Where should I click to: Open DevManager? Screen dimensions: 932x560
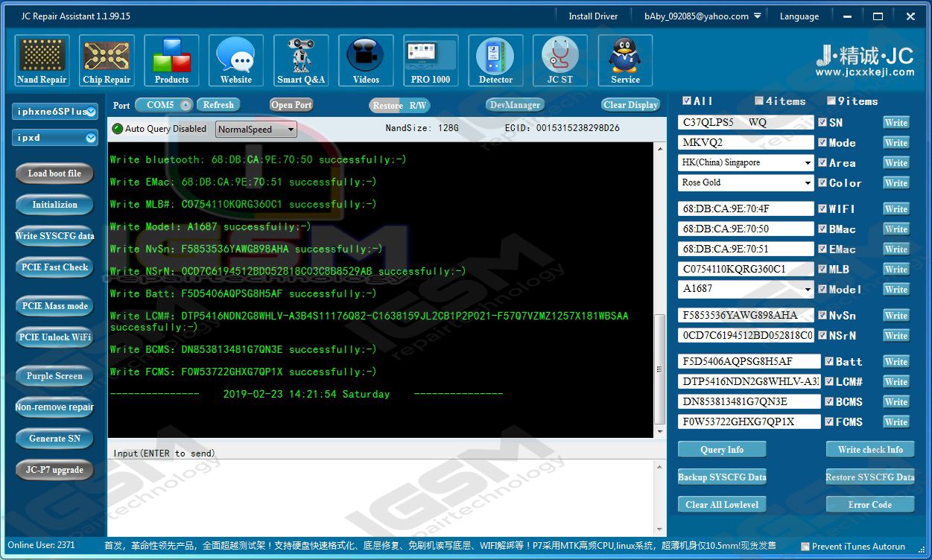click(515, 105)
